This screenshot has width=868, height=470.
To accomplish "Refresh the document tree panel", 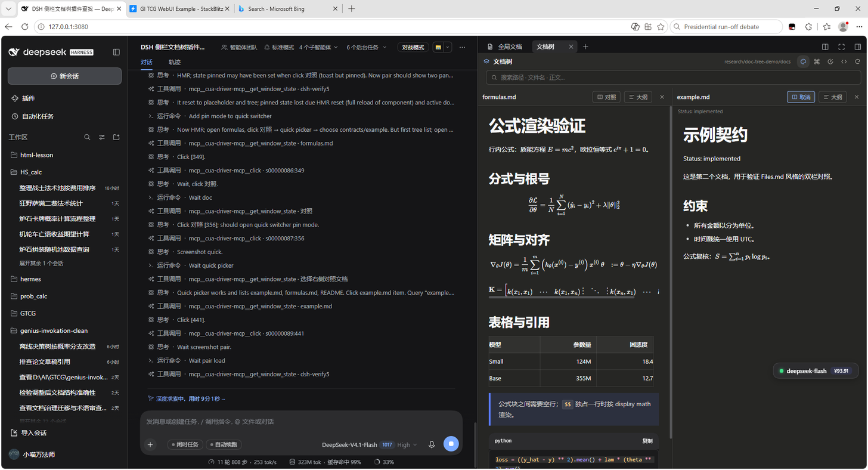I will click(x=858, y=61).
